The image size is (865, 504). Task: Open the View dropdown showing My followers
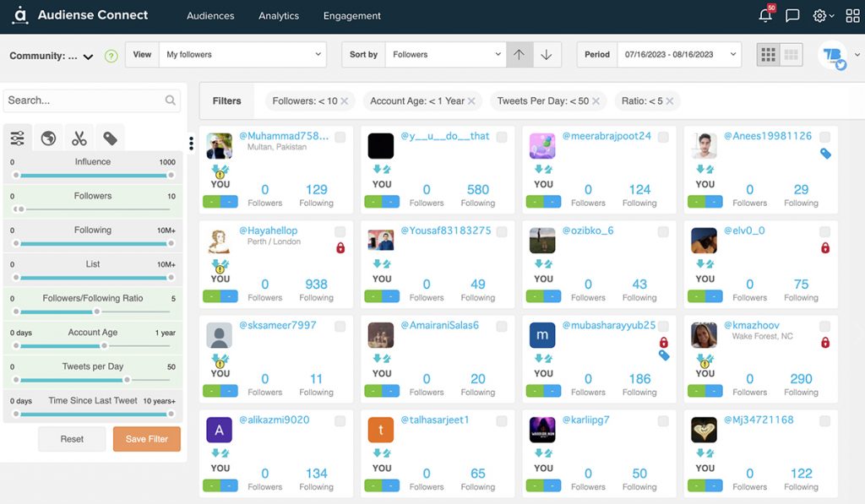[245, 54]
